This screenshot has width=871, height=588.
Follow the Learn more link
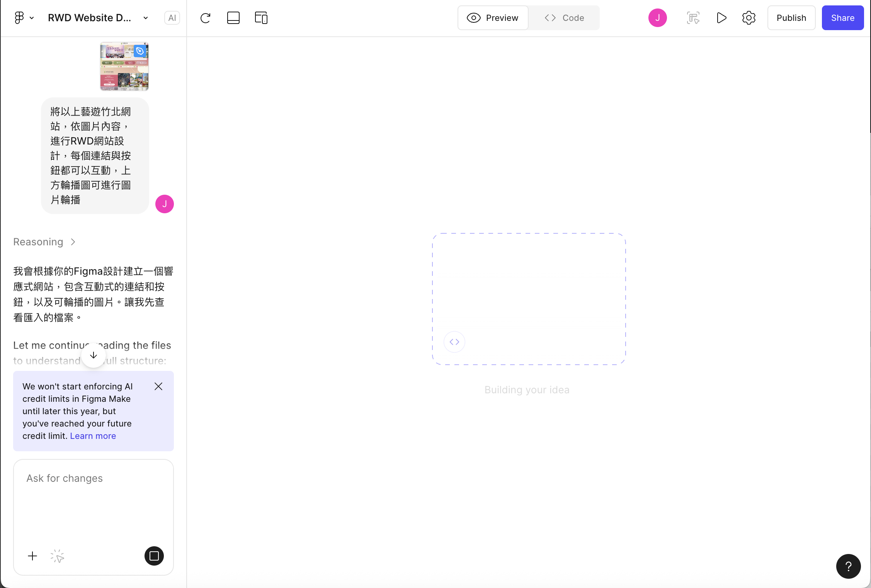pos(93,436)
